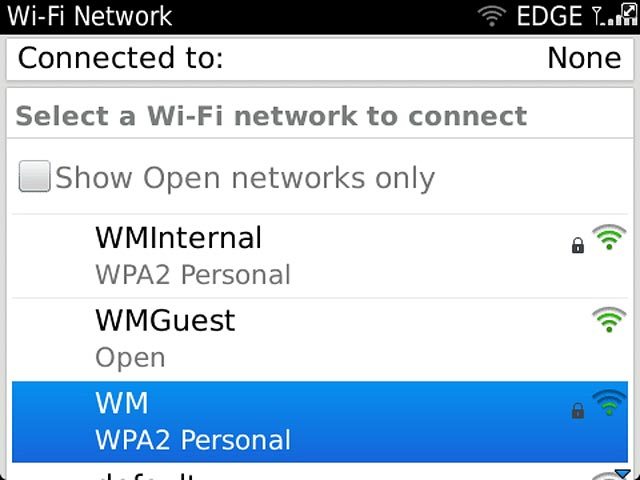Tap the Wi-Fi status icon in top bar
640x480 pixels.
pos(491,16)
